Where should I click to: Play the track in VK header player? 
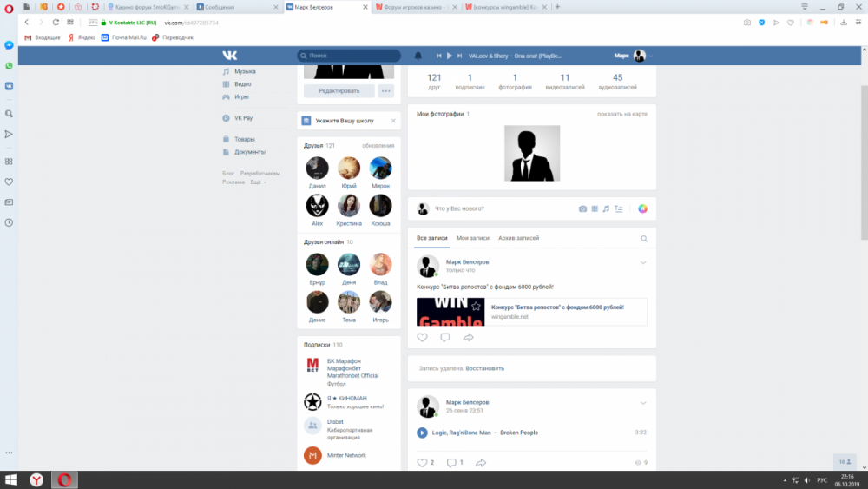coord(449,56)
